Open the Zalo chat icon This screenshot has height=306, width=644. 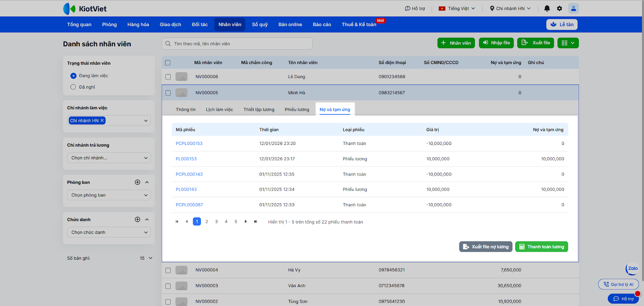tap(632, 269)
